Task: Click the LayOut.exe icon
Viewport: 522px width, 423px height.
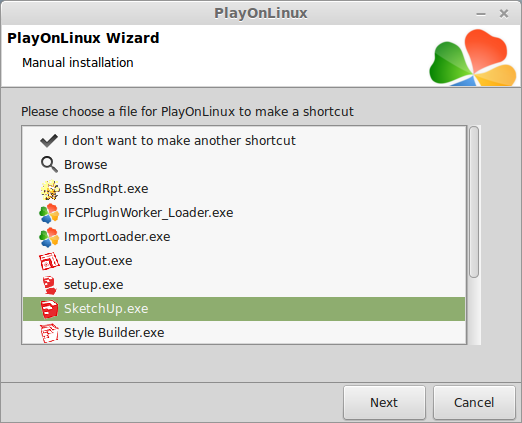Action: [49, 261]
